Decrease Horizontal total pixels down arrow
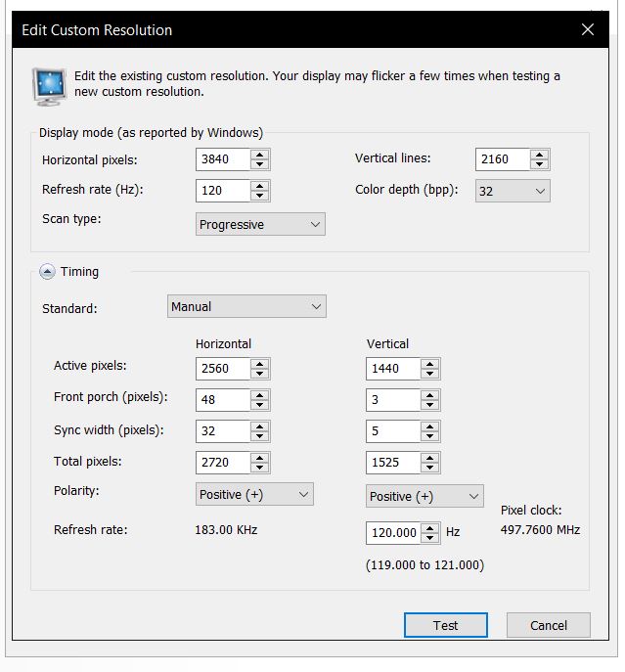 click(x=260, y=468)
